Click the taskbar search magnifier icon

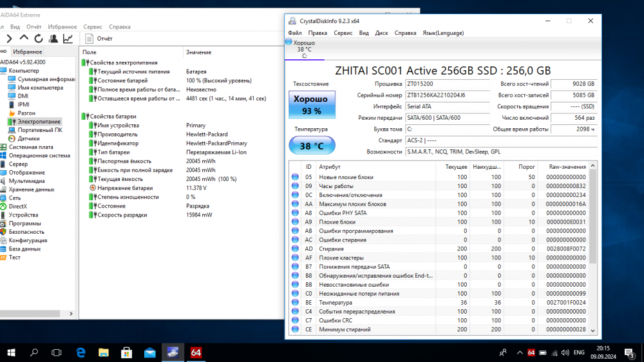coord(34,352)
